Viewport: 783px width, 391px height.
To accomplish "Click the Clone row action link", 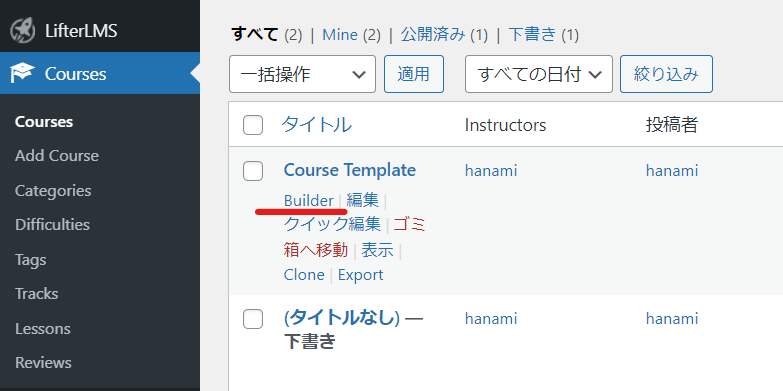I will pyautogui.click(x=304, y=275).
